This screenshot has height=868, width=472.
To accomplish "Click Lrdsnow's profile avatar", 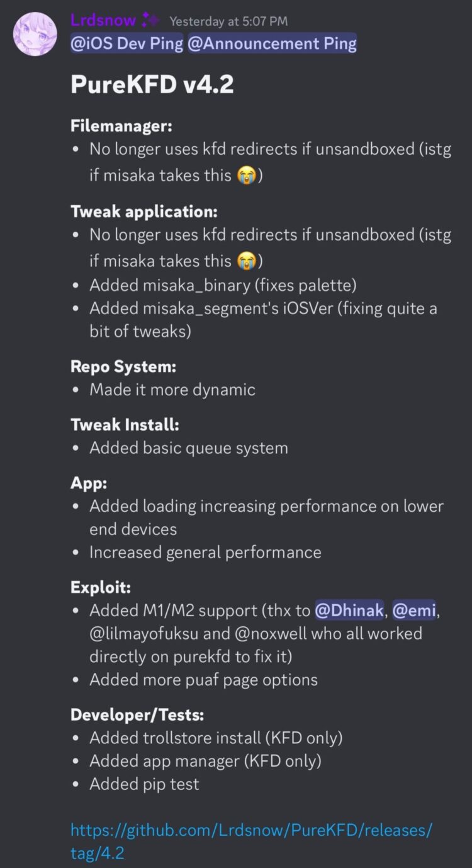I will (x=36, y=33).
